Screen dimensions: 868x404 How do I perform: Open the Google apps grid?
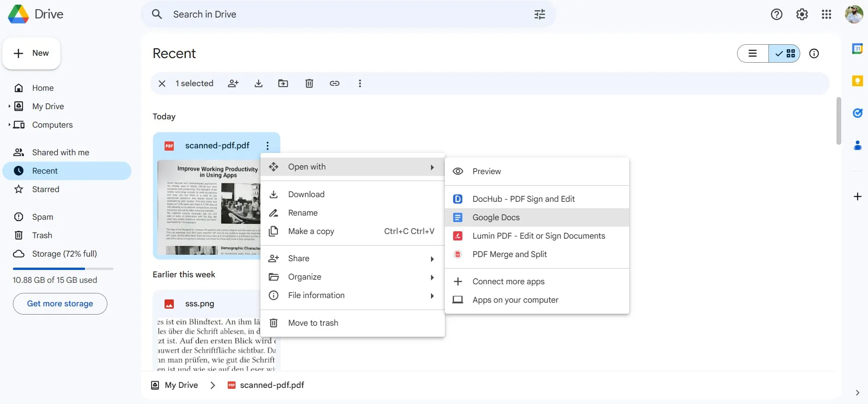827,14
